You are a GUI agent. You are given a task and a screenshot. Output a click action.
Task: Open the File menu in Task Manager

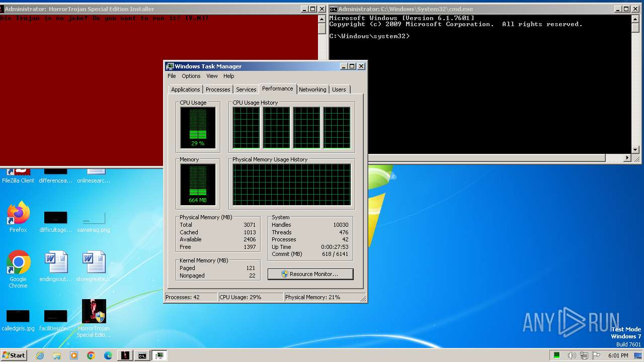tap(172, 76)
